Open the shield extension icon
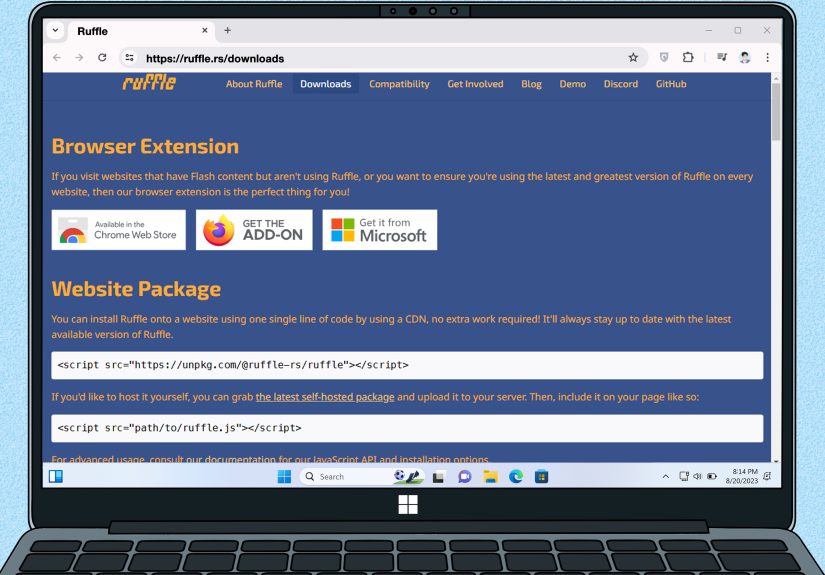The width and height of the screenshot is (825, 575). pyautogui.click(x=664, y=58)
